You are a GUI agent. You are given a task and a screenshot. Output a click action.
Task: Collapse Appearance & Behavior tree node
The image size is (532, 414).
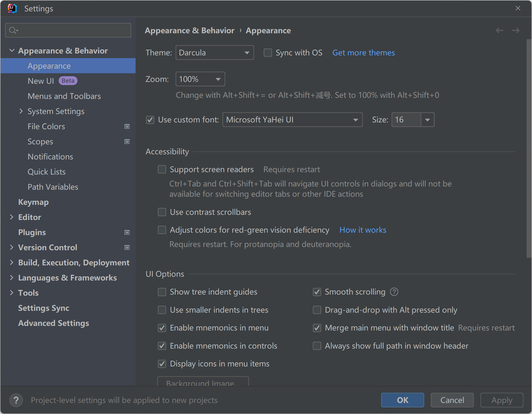[x=12, y=51]
